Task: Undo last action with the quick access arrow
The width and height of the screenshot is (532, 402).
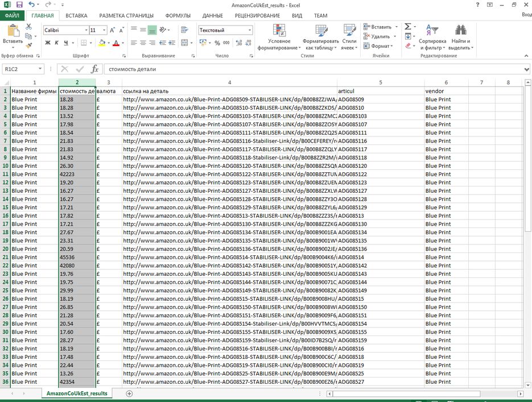Action: [31, 5]
